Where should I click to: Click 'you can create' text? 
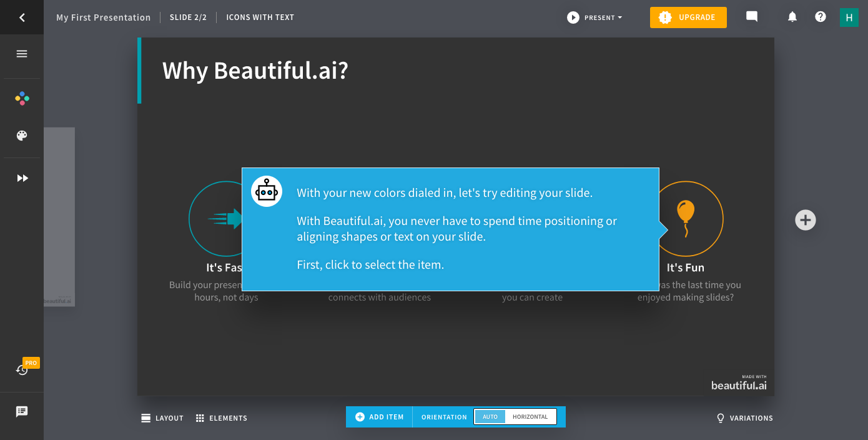pyautogui.click(x=533, y=297)
